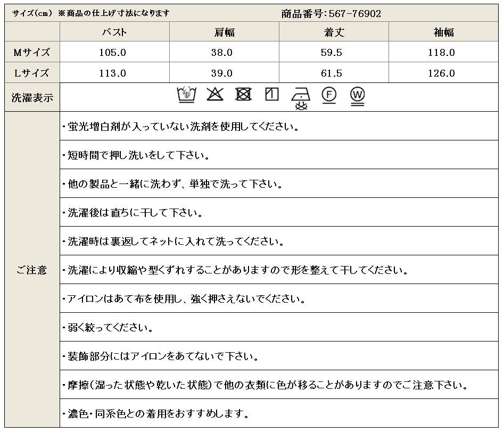Click the 弱く絞ってください note row
Viewport: 504px width, 433px height.
[279, 327]
